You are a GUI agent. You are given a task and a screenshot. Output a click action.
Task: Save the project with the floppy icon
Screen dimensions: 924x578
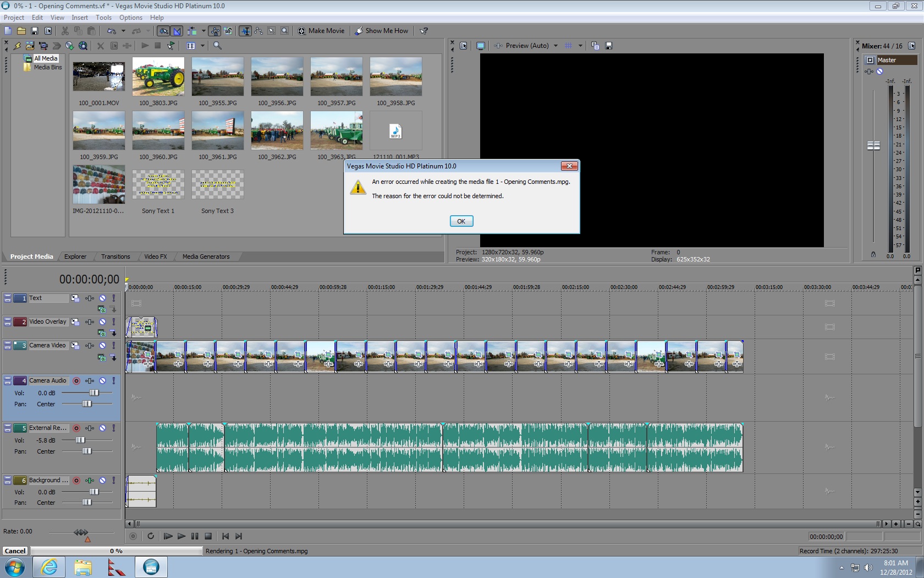(35, 31)
